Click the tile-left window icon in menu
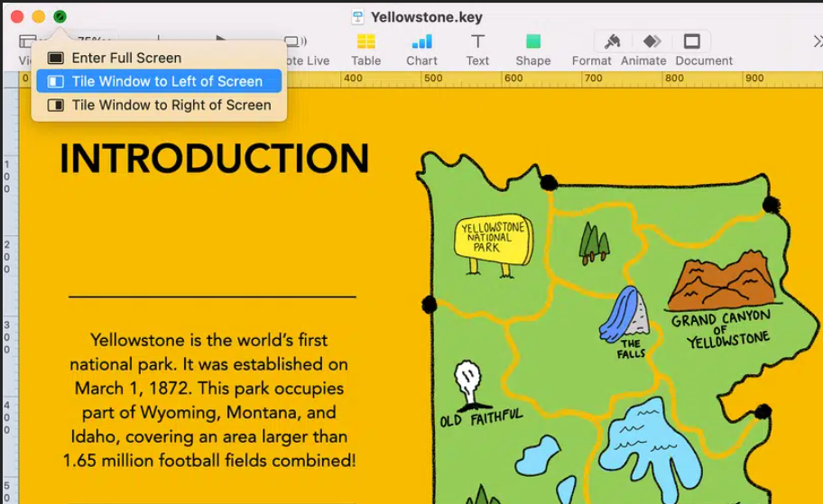The height and width of the screenshot is (504, 823). click(56, 81)
